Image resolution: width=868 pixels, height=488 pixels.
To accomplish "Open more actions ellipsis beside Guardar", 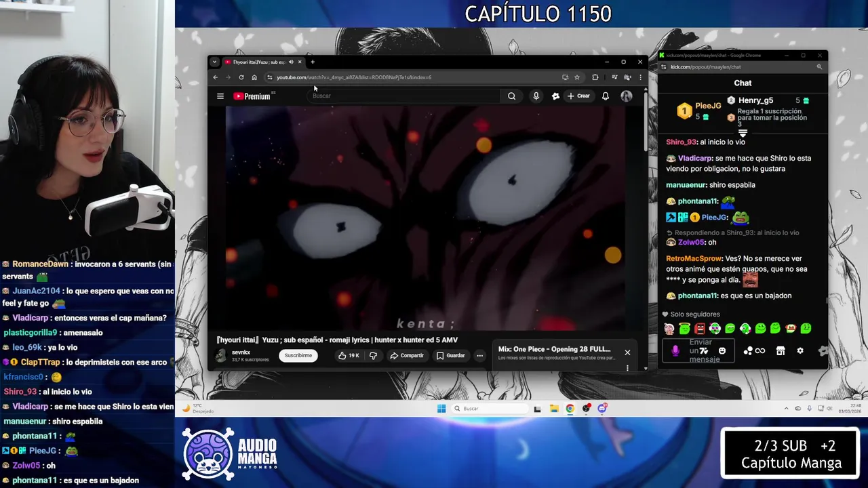I will (479, 355).
